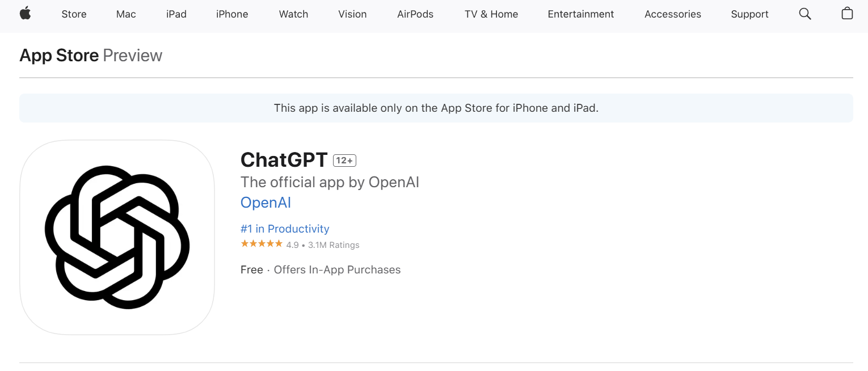Visit the OpenAI developer link
The height and width of the screenshot is (371, 868).
266,203
